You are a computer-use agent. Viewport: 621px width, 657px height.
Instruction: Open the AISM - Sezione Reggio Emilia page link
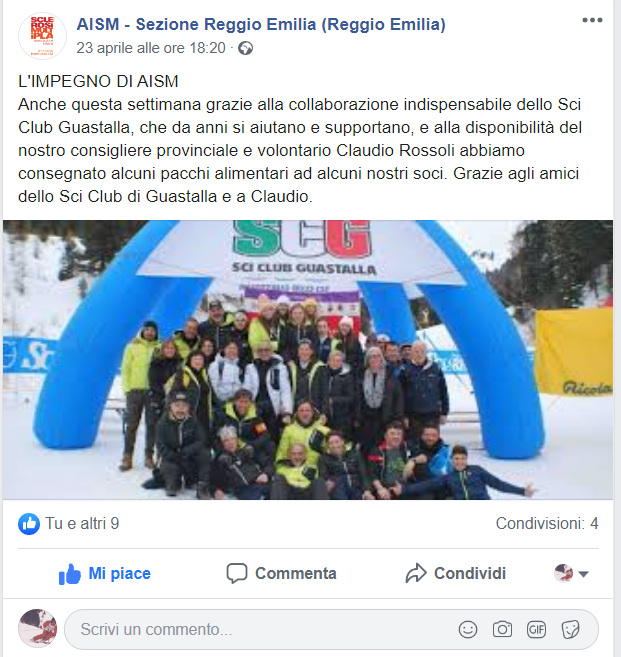pos(261,24)
